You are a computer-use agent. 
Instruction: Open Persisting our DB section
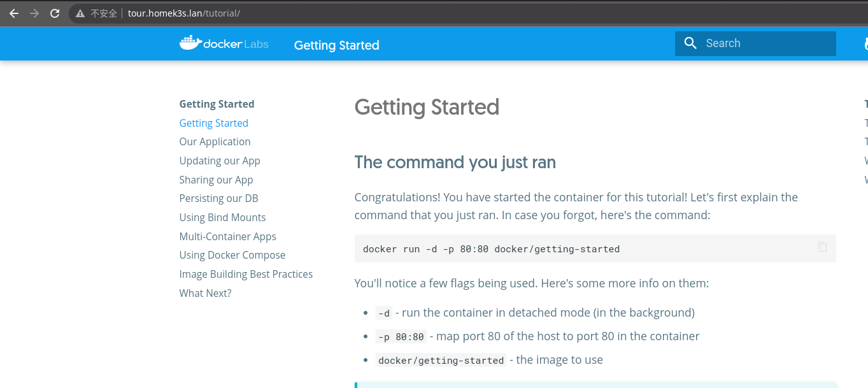tap(218, 198)
